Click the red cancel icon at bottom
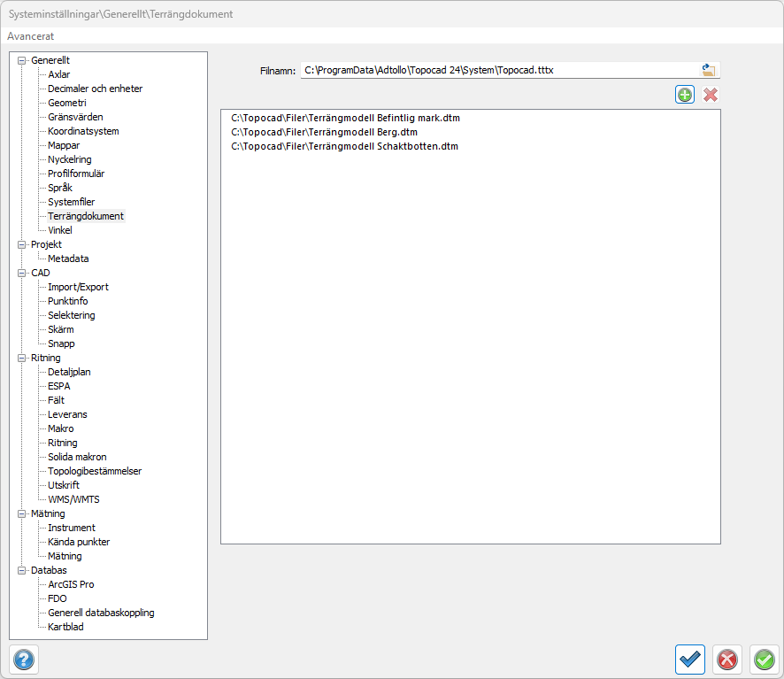Screen dimensions: 784x679 click(726, 660)
